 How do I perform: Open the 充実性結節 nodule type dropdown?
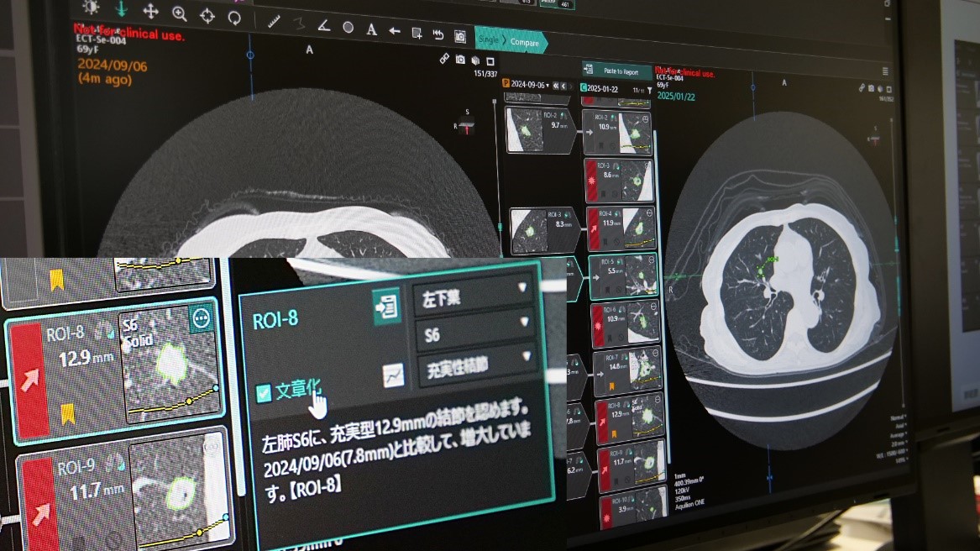pyautogui.click(x=476, y=367)
